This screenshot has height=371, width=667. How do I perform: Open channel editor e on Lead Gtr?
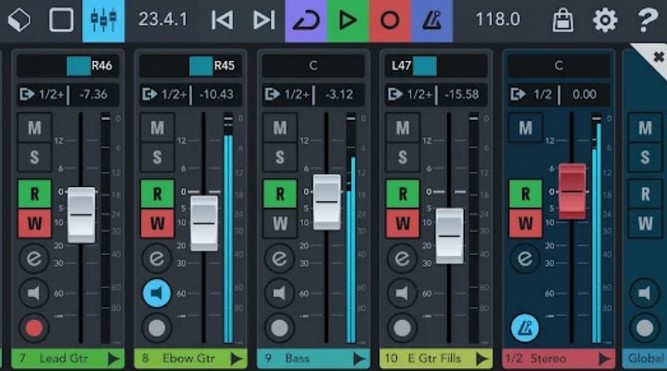(x=34, y=258)
